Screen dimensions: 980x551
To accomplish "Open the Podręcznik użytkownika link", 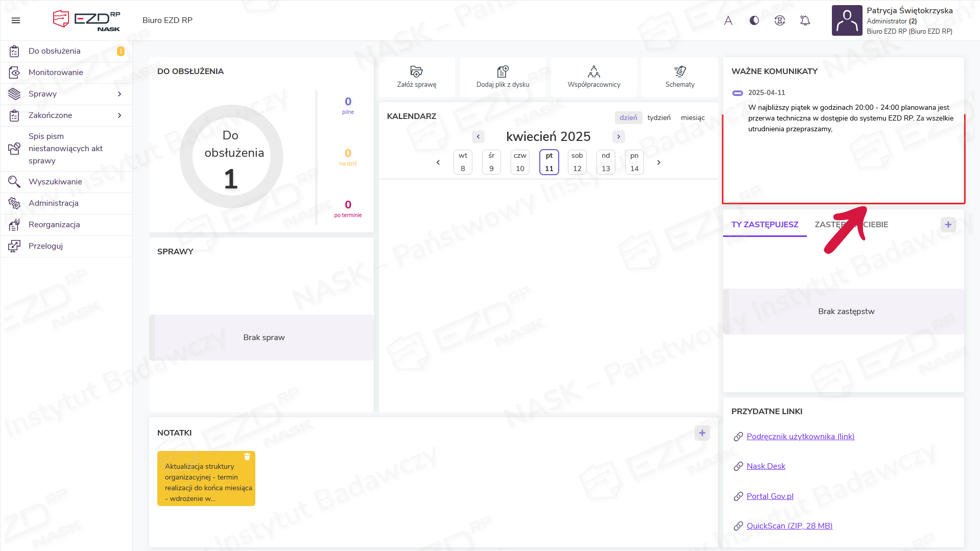I will click(800, 437).
